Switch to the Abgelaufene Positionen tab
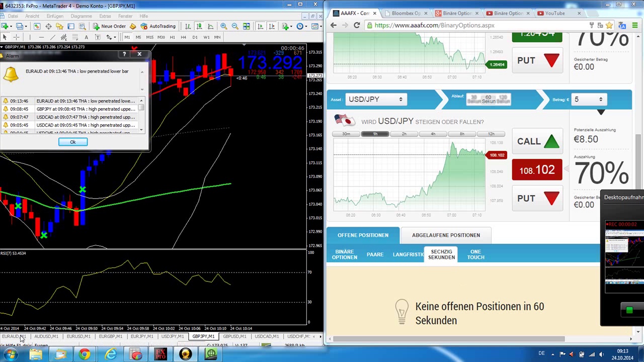Screen dimensions: 644x362 [446, 235]
